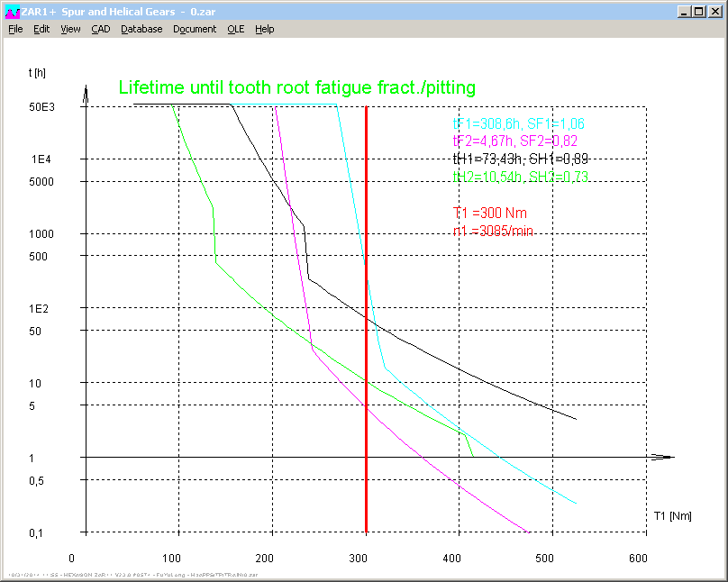Open the OLE menu
The width and height of the screenshot is (728, 582).
pyautogui.click(x=235, y=29)
